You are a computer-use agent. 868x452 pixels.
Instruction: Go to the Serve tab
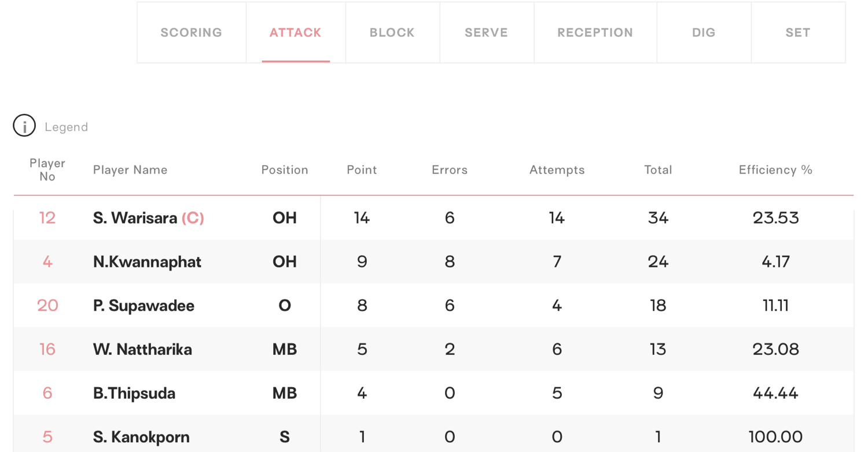tap(487, 32)
